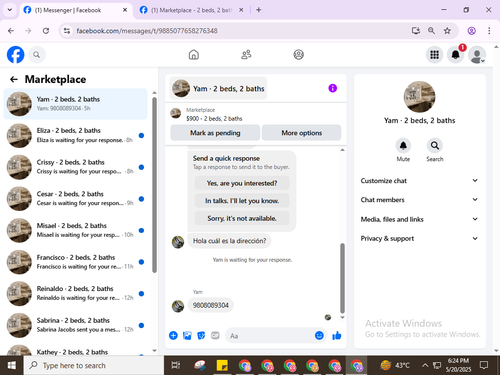Open the Yam - 2 beds, 2 baths chat header
Image resolution: width=500 pixels, height=375 pixels.
pos(218,88)
